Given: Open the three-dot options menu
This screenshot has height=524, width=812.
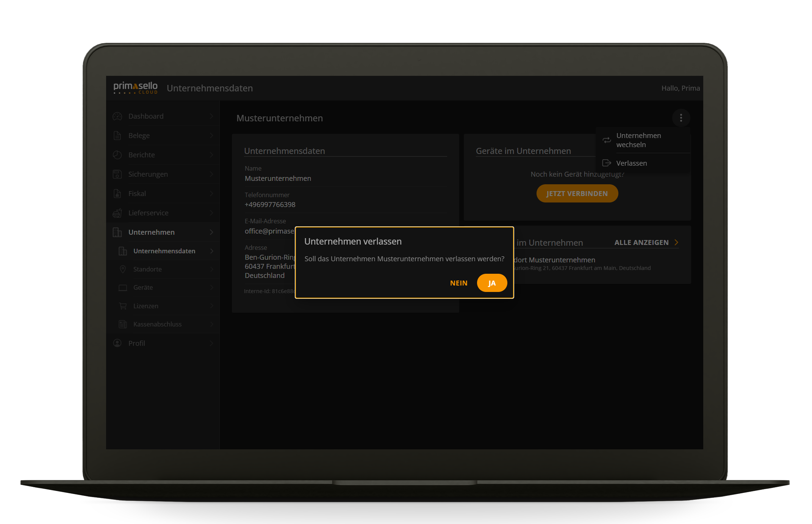Looking at the screenshot, I should 681,118.
